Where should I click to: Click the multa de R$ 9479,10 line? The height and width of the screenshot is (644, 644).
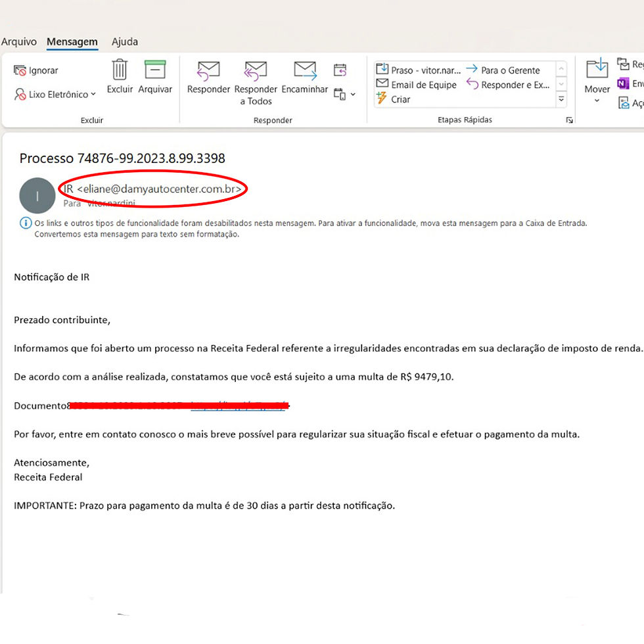pos(234,377)
